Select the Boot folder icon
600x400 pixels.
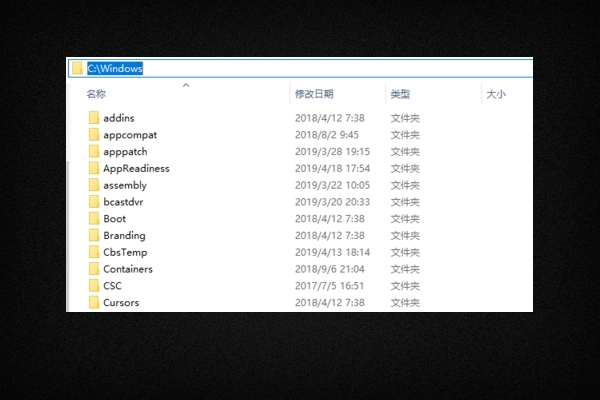pyautogui.click(x=94, y=219)
